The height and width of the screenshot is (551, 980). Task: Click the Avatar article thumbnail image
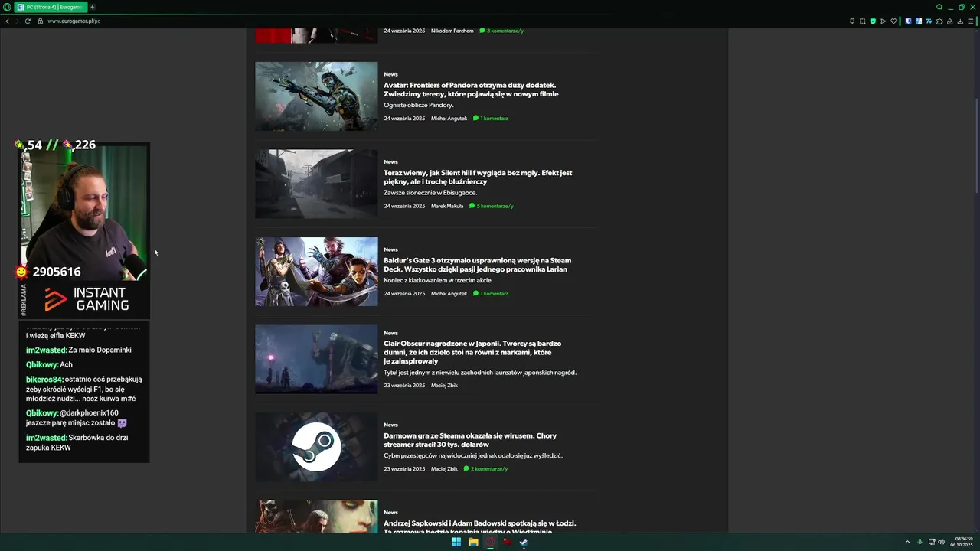[316, 96]
